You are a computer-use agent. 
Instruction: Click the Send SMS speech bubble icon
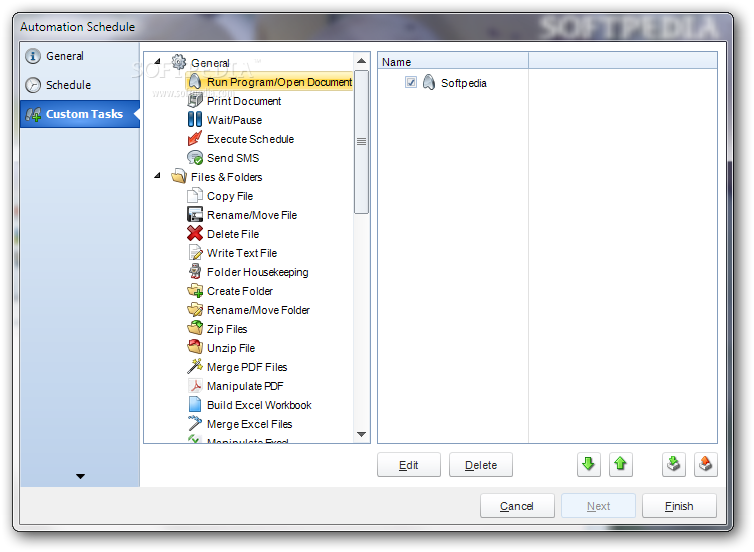[x=195, y=158]
